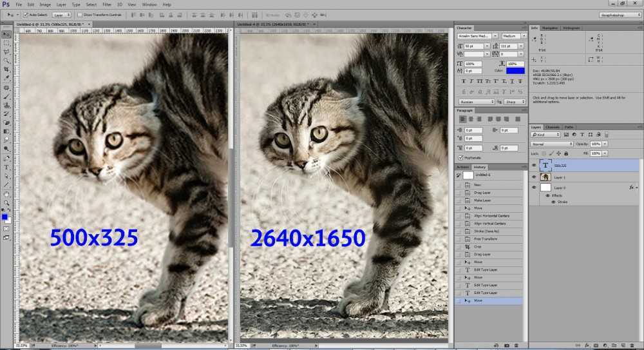Select the Horizontal Type tool

click(6, 167)
